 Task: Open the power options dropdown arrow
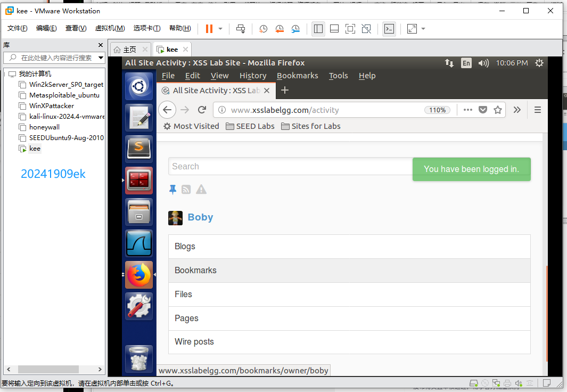[220, 29]
